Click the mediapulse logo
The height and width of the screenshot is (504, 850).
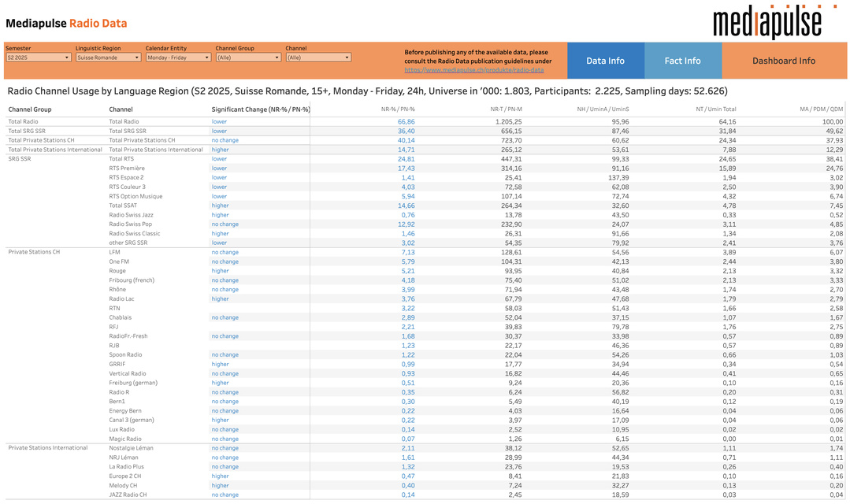coord(766,21)
